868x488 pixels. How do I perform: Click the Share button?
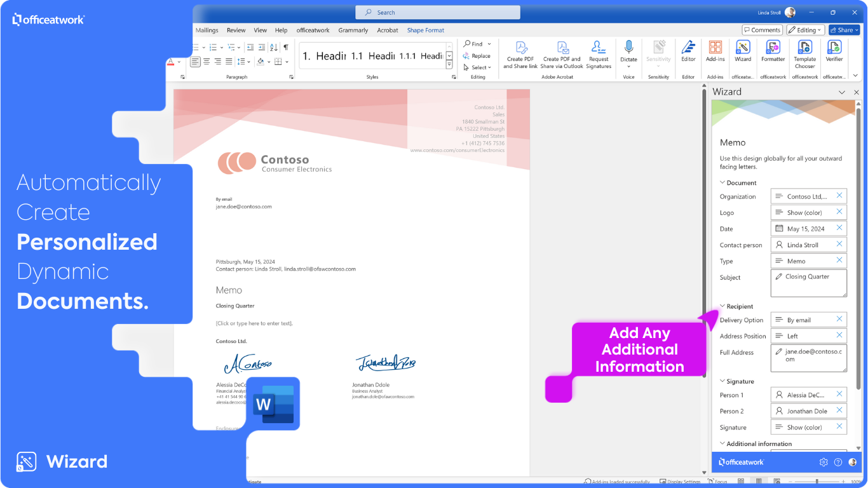[844, 30]
